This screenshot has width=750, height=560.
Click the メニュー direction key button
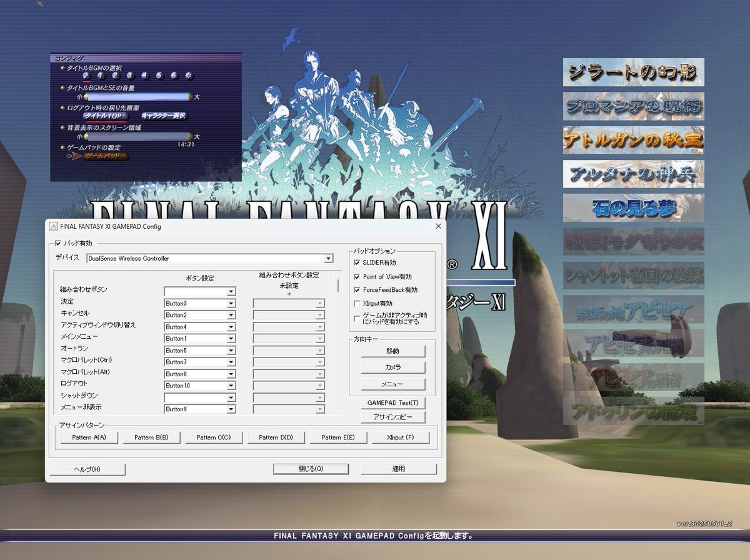point(392,384)
